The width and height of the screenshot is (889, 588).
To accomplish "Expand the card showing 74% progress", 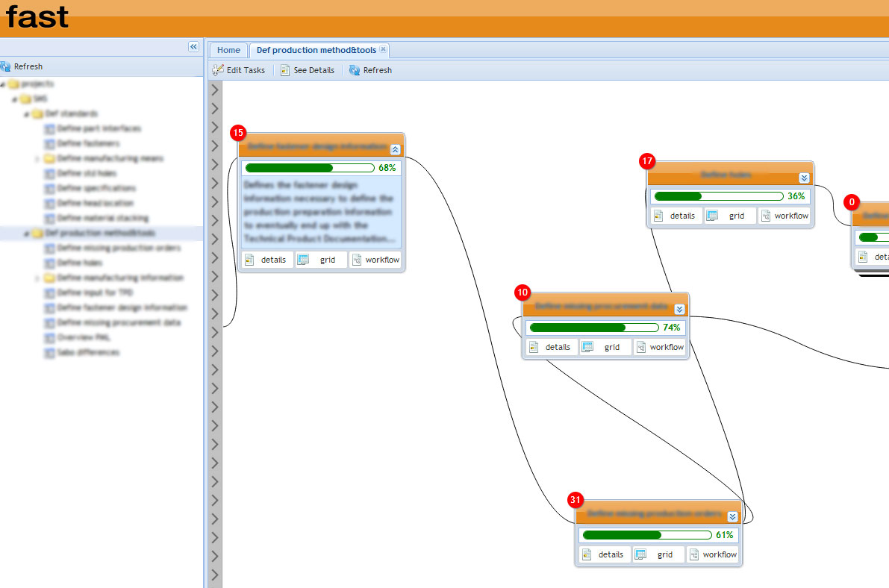I will point(679,309).
